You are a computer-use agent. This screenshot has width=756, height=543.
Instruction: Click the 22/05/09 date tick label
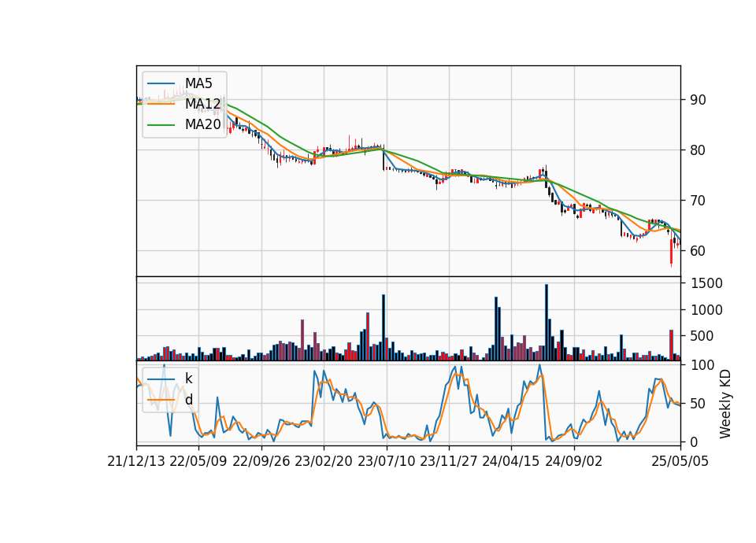click(198, 461)
